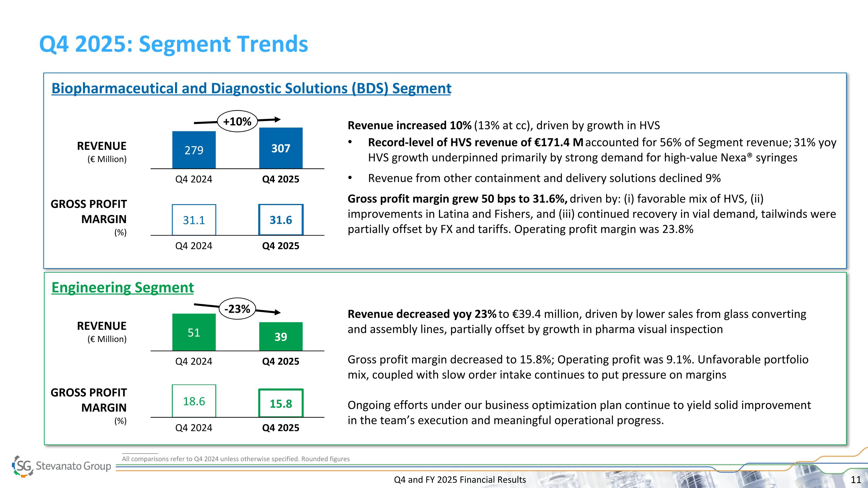Click the Q4 and FY 2025 Financial Results footer
Viewport: 868px width, 488px height.
point(460,480)
